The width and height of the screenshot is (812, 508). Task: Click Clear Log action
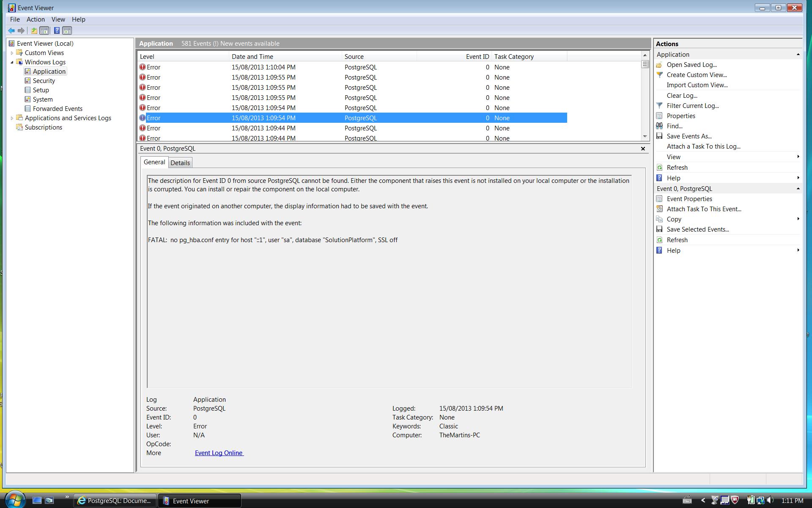point(682,96)
